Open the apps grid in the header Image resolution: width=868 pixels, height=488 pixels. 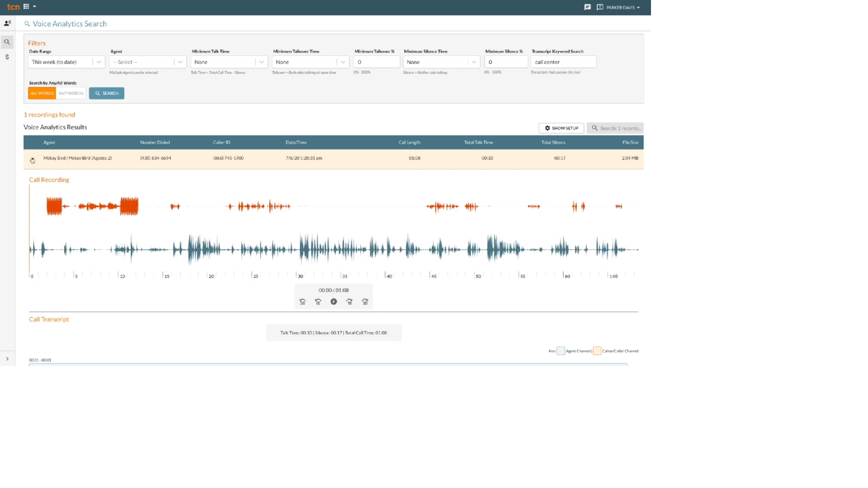click(x=26, y=7)
